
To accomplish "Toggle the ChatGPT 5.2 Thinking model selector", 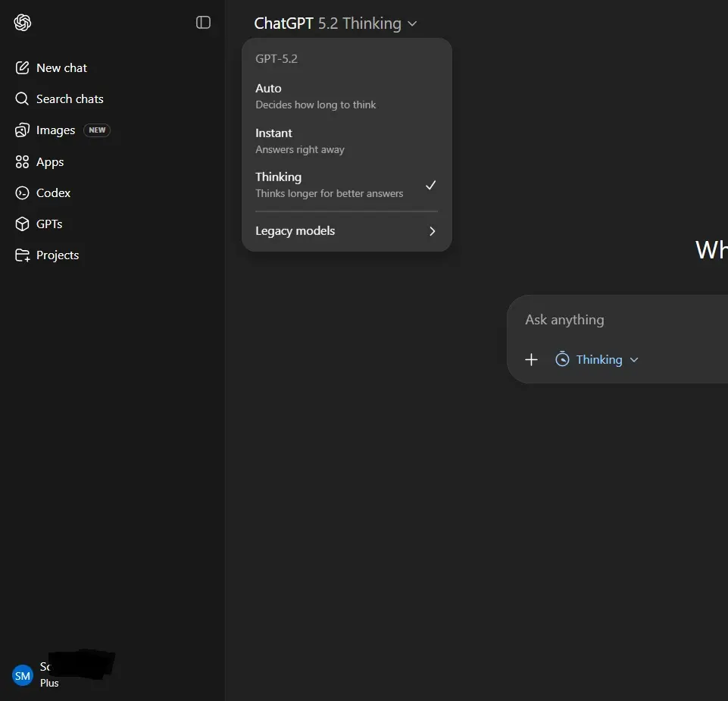I will [336, 23].
